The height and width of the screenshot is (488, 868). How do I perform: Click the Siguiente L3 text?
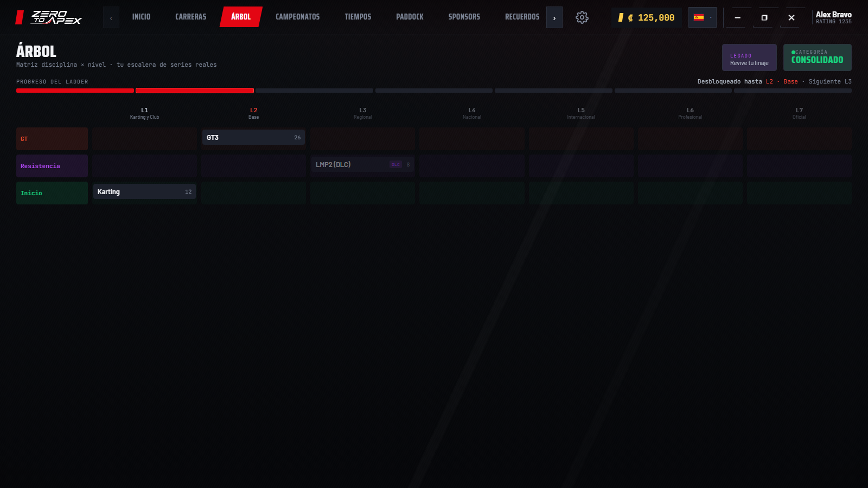(x=830, y=81)
